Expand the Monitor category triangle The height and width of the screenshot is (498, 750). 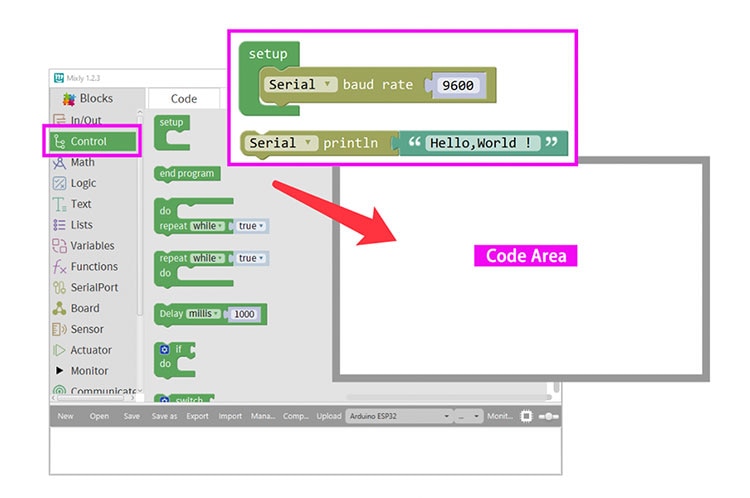point(59,370)
